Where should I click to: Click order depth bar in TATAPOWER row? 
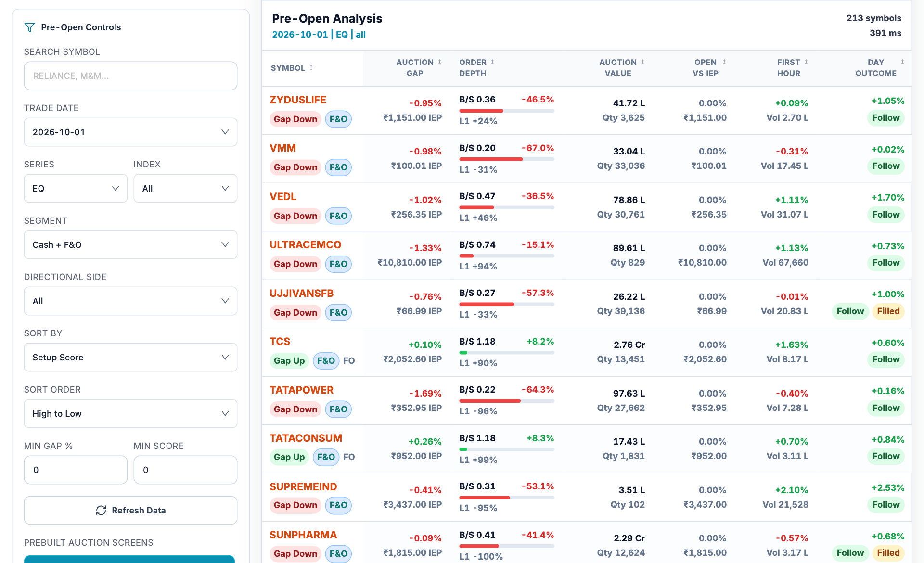click(x=507, y=401)
